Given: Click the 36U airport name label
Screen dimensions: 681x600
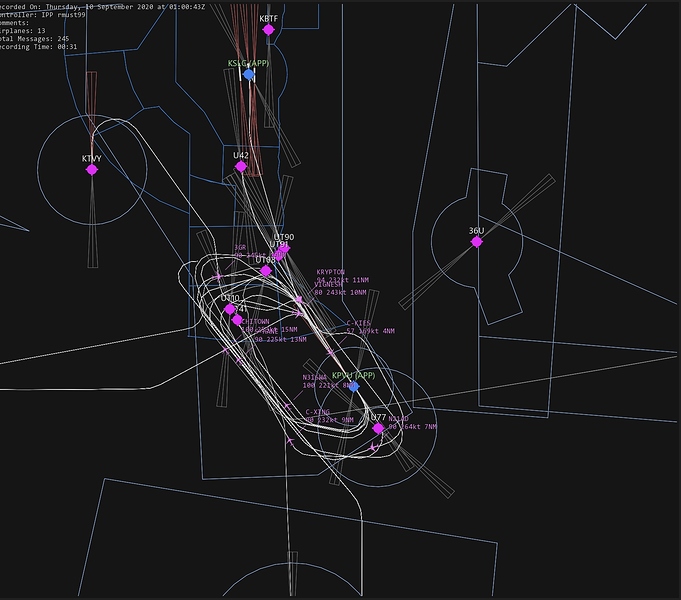Looking at the screenshot, I should (476, 231).
